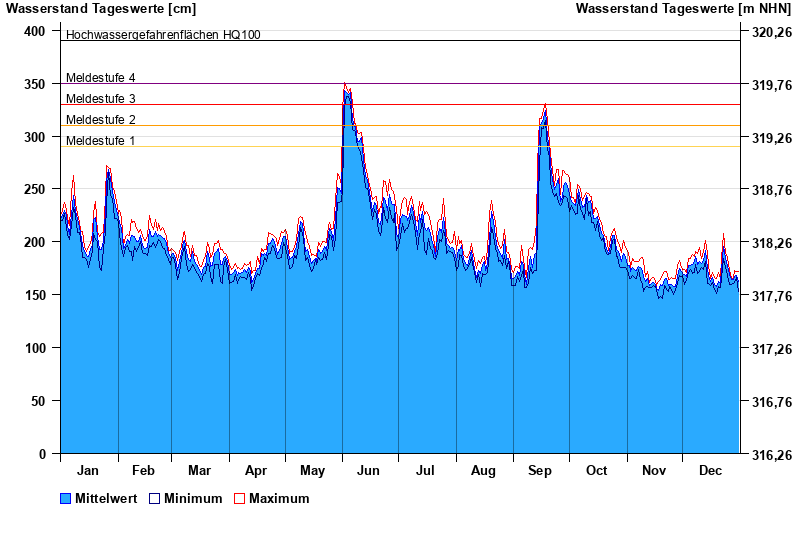Click the Meldestufe 2 threshold label

(x=100, y=120)
